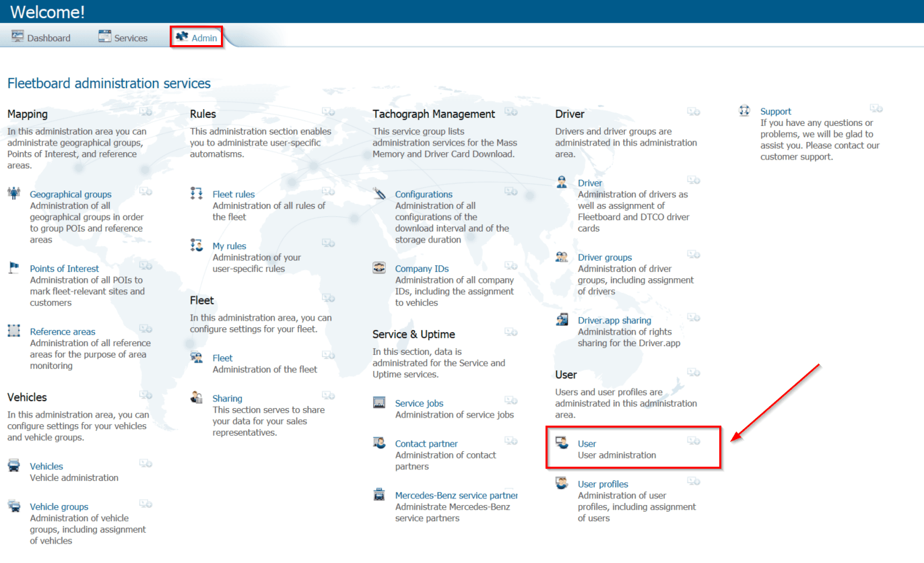The width and height of the screenshot is (924, 563).
Task: Click the monitor-plus icon next to Fleet rules
Action: point(328,191)
